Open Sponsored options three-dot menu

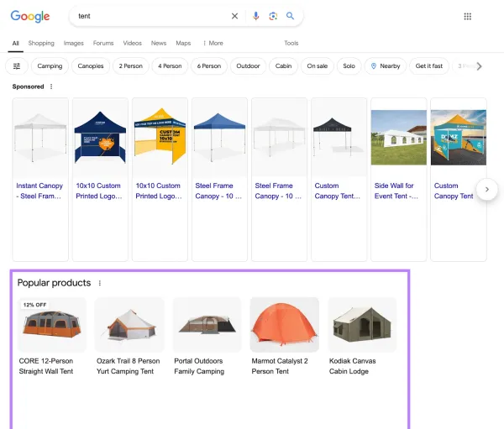51,86
